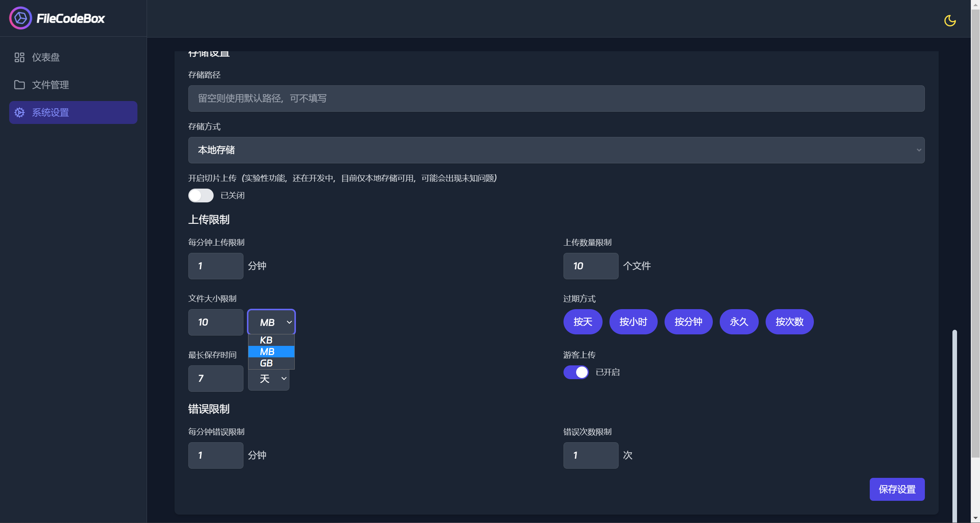Click the FileCodeBox logo icon
Viewport: 980px width, 523px height.
tap(20, 18)
